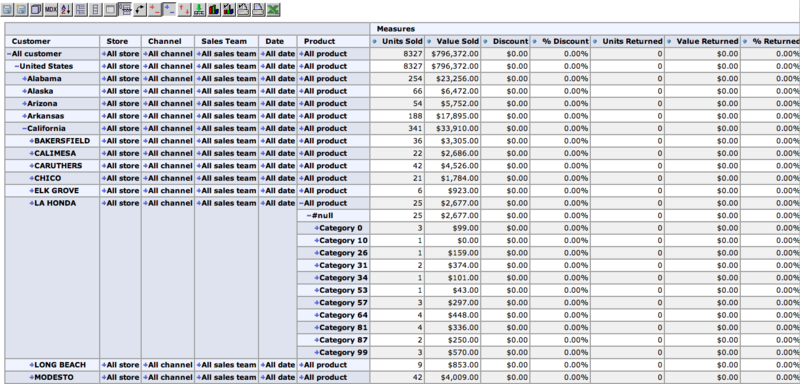
Task: Open the OLAP Navigator cube icon
Action: [36, 9]
